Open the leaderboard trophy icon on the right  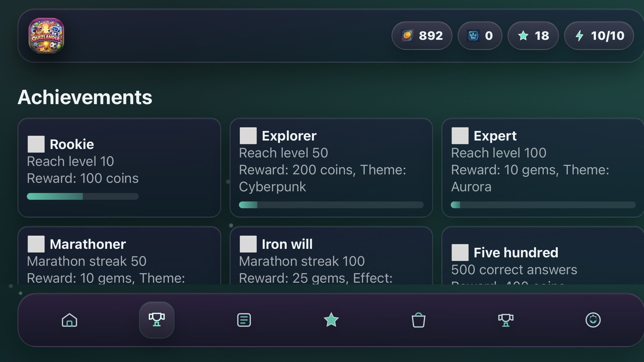click(x=506, y=320)
